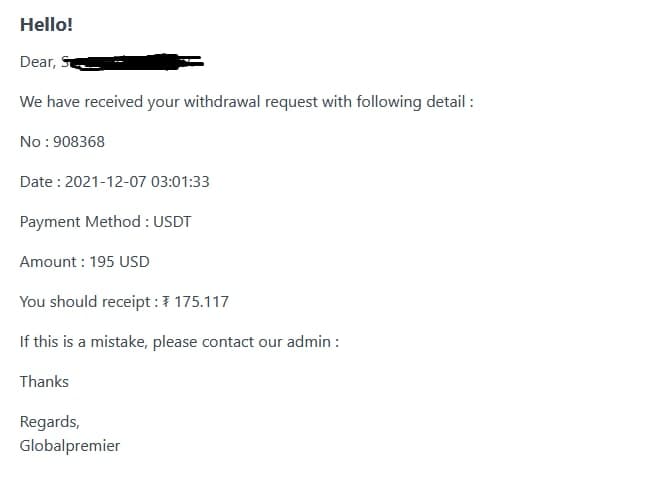
Task: Click the Regards sign-off
Action: click(49, 422)
